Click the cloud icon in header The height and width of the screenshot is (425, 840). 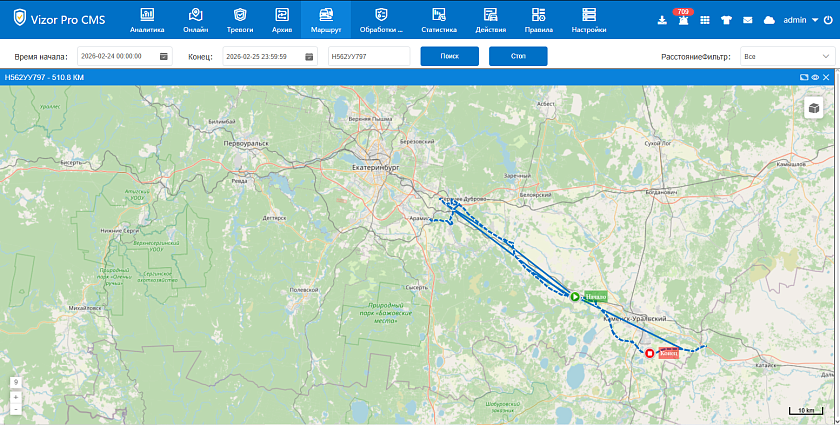(769, 20)
